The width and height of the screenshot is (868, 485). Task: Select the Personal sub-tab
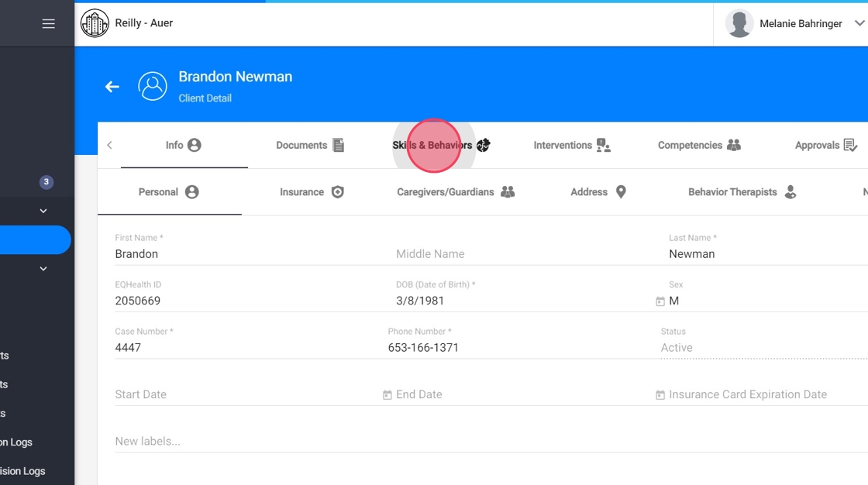point(170,192)
